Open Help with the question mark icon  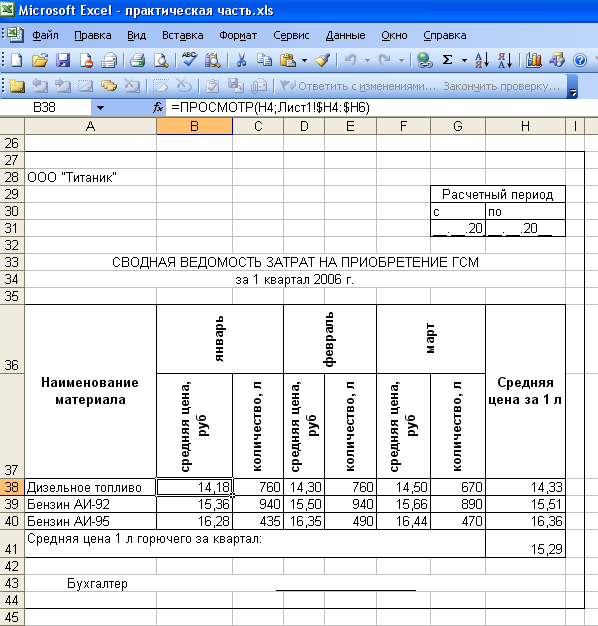[x=580, y=60]
